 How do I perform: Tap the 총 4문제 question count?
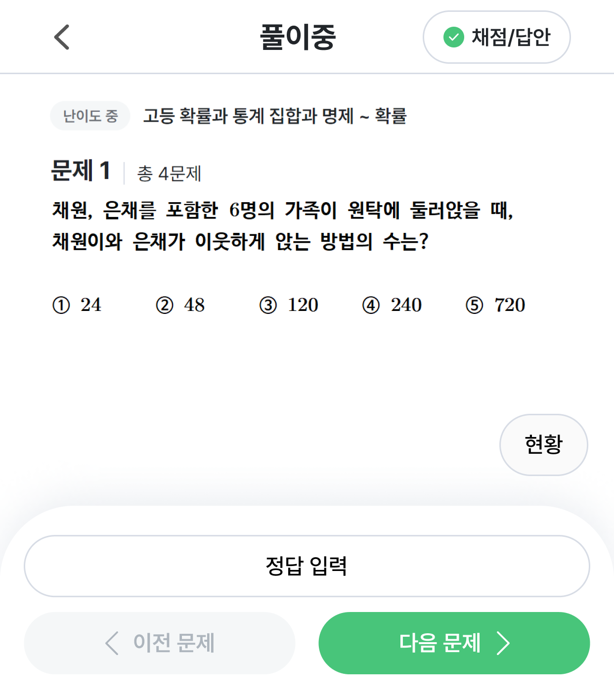(x=169, y=174)
